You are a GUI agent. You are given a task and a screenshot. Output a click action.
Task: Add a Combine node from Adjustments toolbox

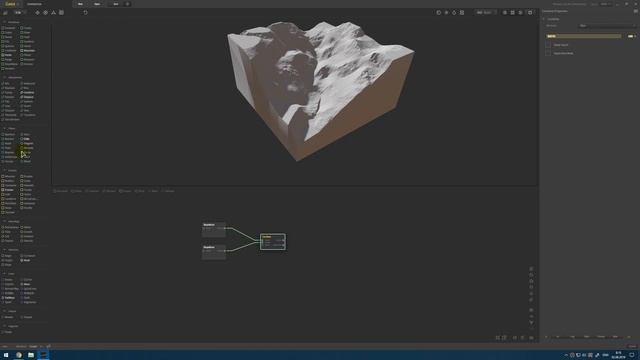pos(27,93)
